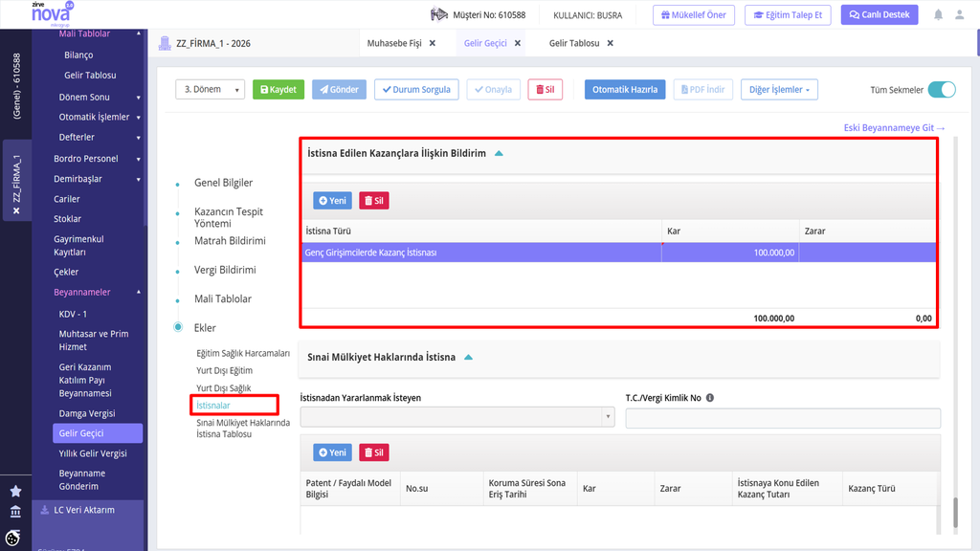Viewport: 980px width, 551px height.
Task: Switch to the Gelir Tablosu tab
Action: (x=574, y=43)
